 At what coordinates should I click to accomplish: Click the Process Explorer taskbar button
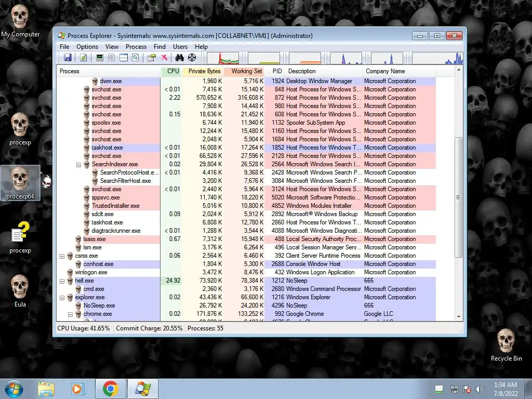(142, 389)
